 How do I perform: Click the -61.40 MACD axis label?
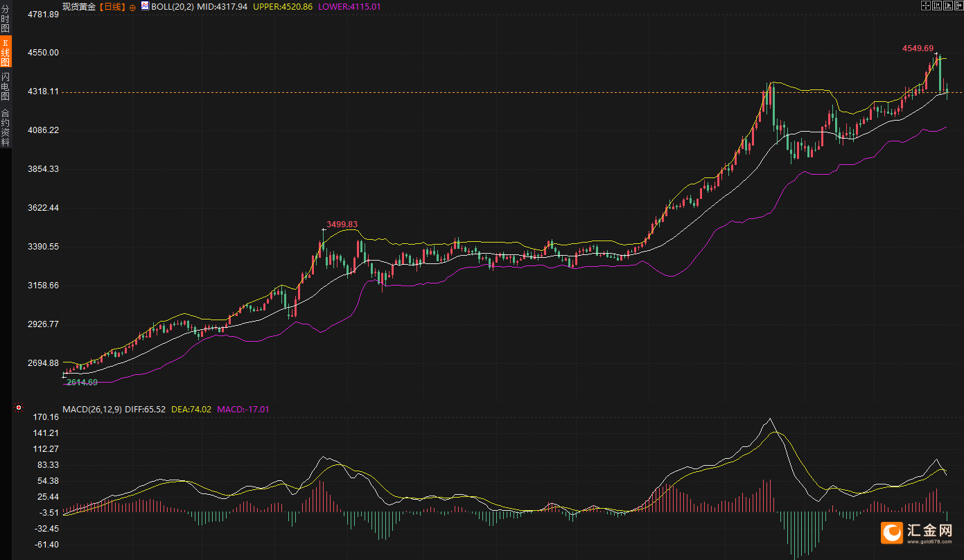point(46,545)
